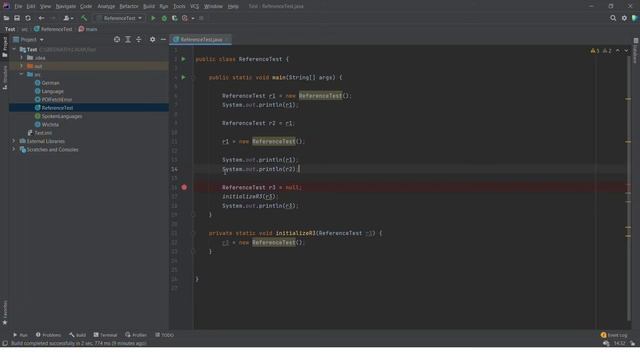The height and width of the screenshot is (360, 640).
Task: Run ReferenceTest with the green play icon
Action: click(153, 18)
